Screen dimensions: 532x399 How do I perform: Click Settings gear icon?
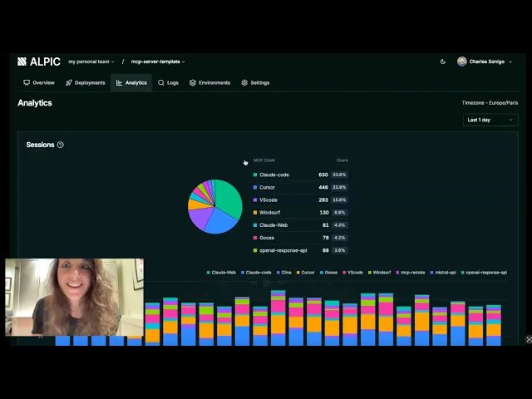[x=244, y=83]
